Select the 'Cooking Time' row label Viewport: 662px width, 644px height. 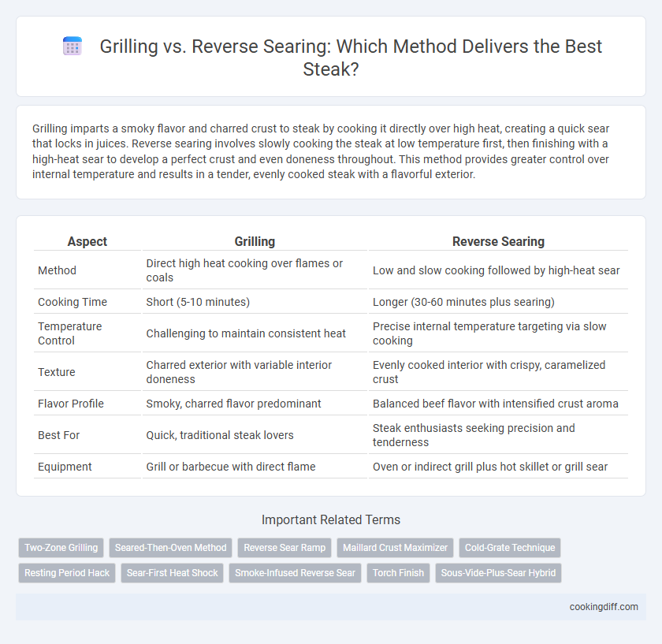pyautogui.click(x=73, y=302)
